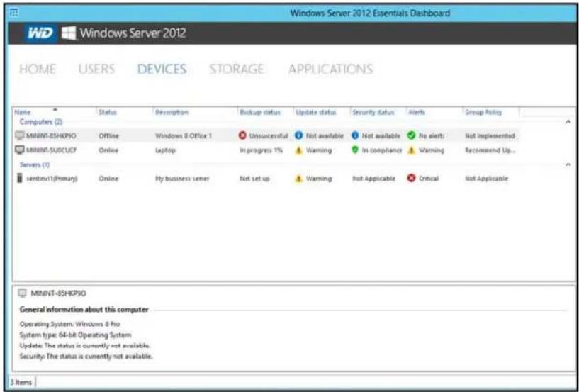Click the dashboard app icon in the title bar
The image size is (579, 392).
(13, 13)
